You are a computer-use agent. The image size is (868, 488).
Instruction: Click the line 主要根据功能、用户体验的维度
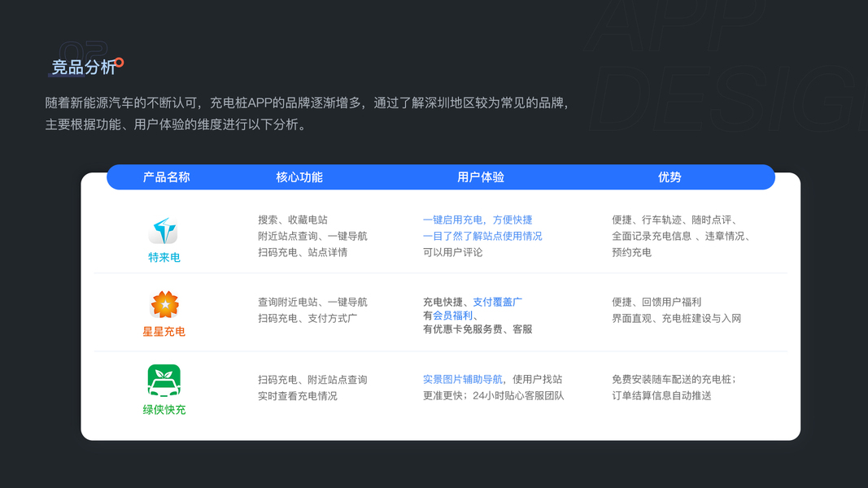click(x=176, y=124)
